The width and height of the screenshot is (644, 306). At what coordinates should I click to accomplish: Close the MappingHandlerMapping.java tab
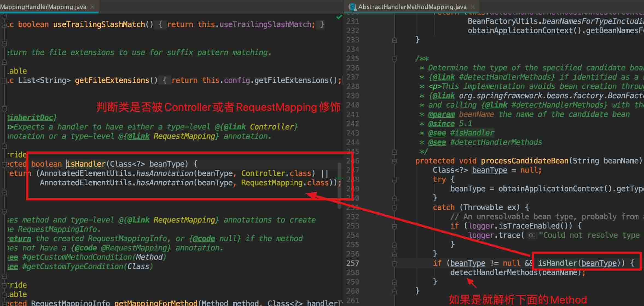tap(92, 7)
